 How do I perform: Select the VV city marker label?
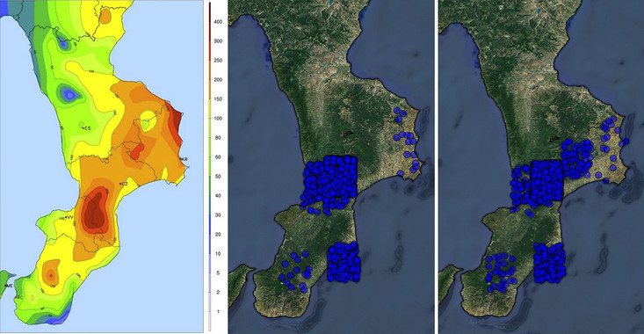[x=69, y=217]
